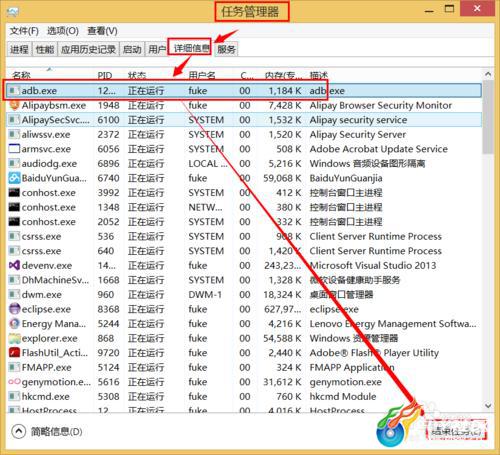Select the adb.exe process row
The height and width of the screenshot is (455, 500).
tap(244, 91)
